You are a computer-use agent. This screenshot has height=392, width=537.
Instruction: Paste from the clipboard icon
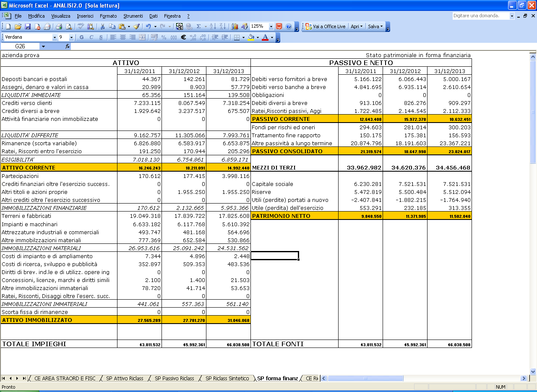(122, 26)
